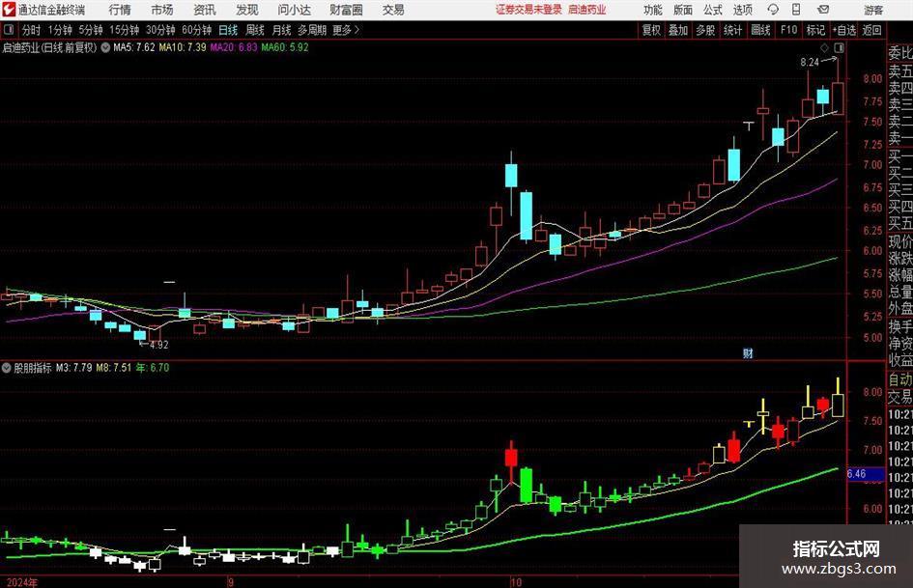Click the 9 month label on the time axis
The image size is (913, 588).
pos(231,582)
